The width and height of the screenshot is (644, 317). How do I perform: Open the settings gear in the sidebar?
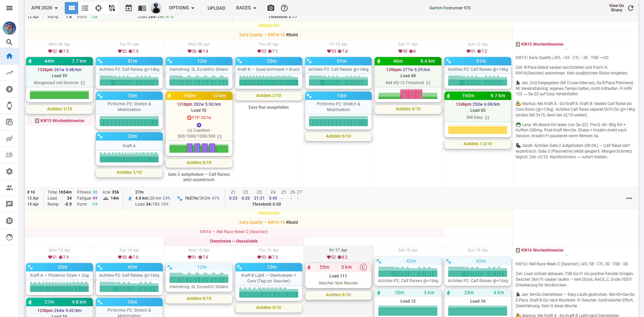[x=9, y=171]
